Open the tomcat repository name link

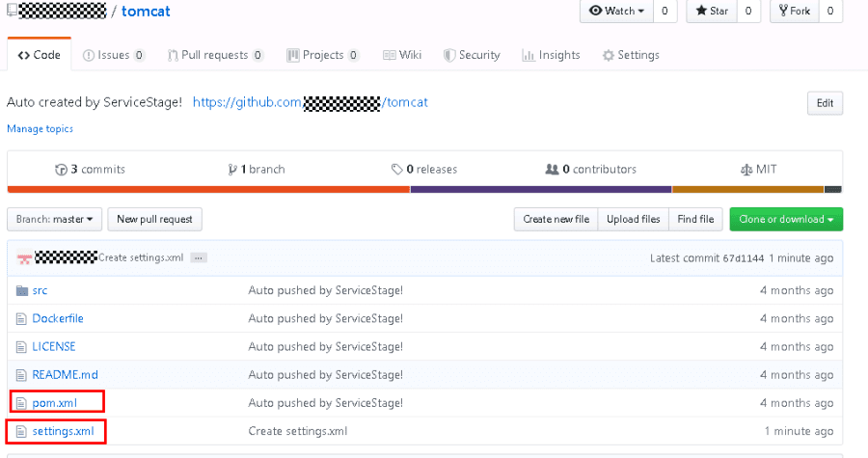[146, 11]
